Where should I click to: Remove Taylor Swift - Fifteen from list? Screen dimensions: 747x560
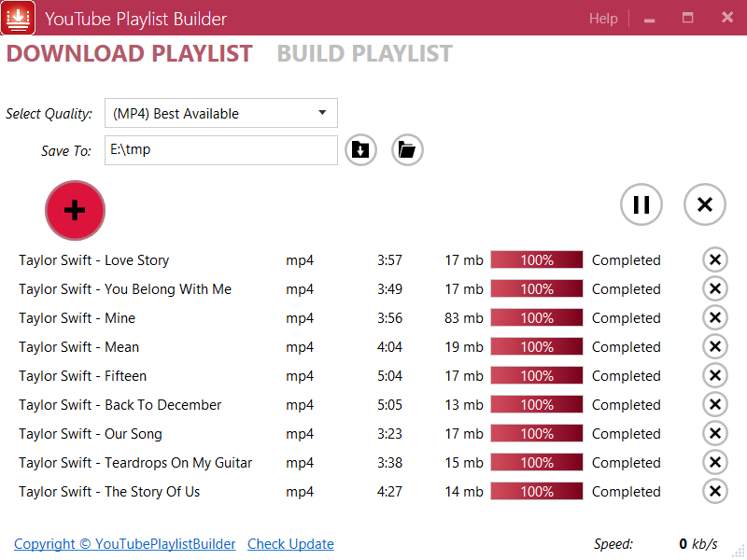point(714,376)
